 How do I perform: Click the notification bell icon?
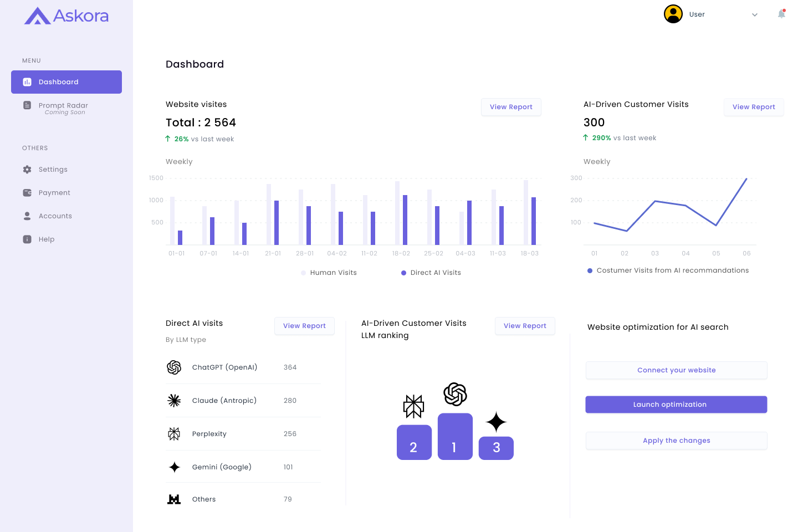click(781, 14)
